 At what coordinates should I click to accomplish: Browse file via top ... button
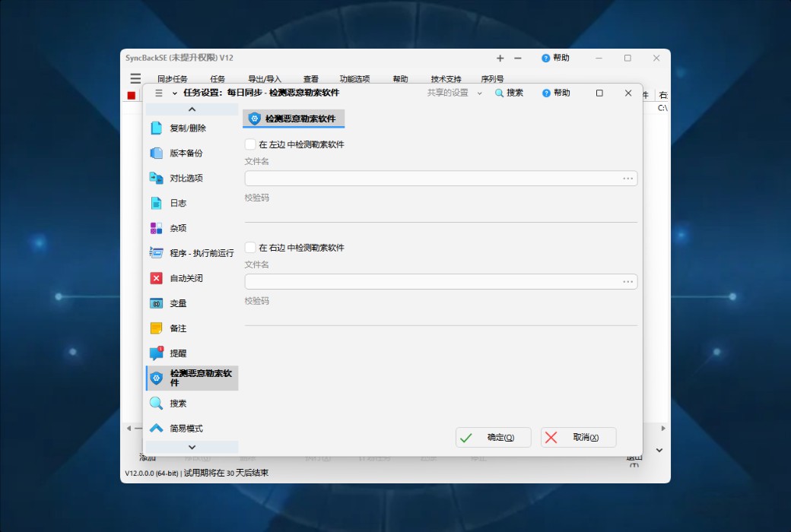point(628,178)
